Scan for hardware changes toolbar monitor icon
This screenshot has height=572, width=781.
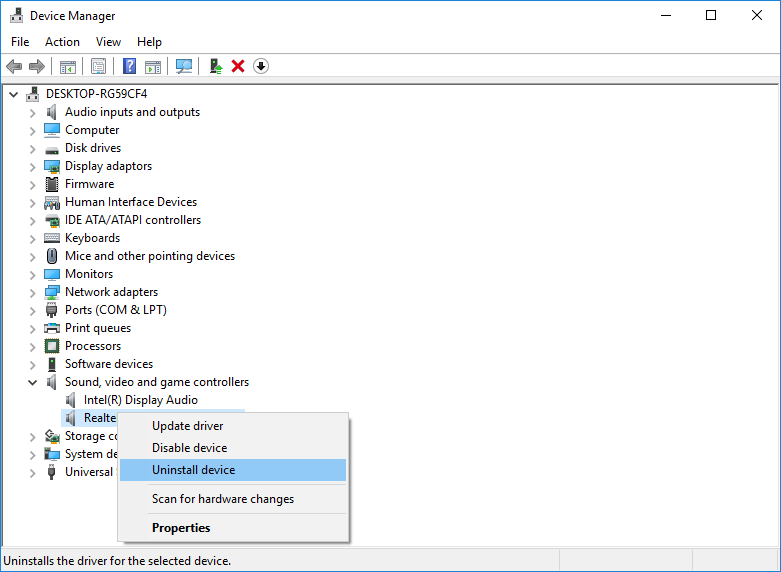click(184, 66)
